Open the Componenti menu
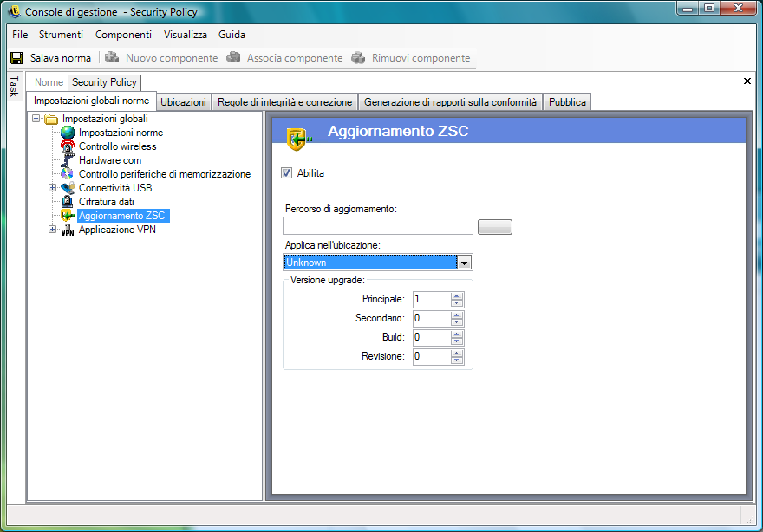 pyautogui.click(x=123, y=35)
